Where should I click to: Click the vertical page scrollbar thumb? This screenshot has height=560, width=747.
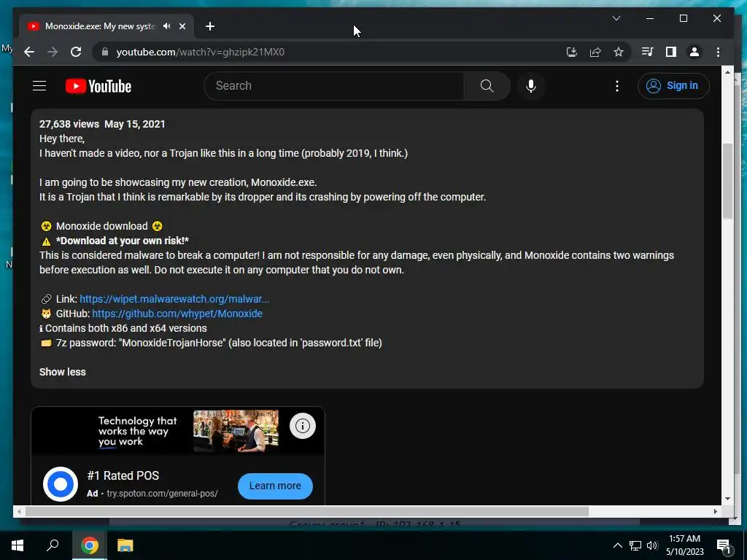tap(727, 181)
